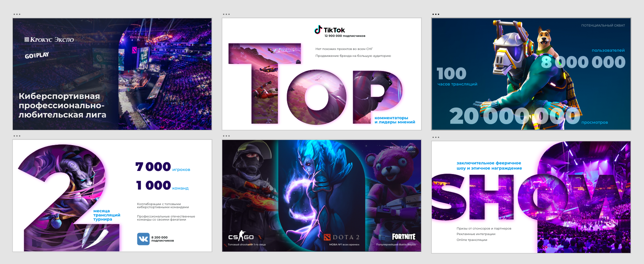Click the GO and PLAY logo
The image size is (644, 264).
pos(37,55)
